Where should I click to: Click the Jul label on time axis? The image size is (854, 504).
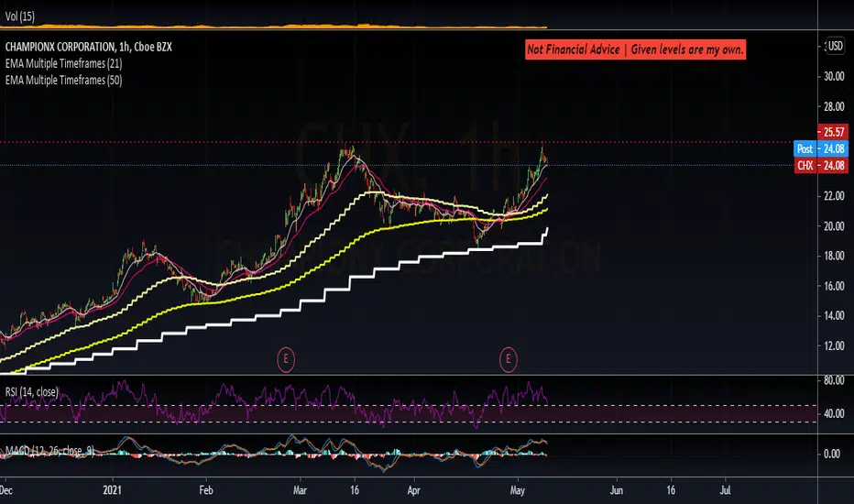pos(726,490)
